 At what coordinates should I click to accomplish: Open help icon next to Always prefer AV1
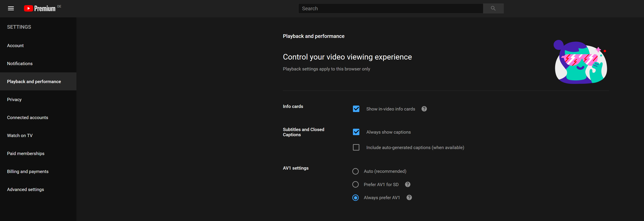[409, 197]
